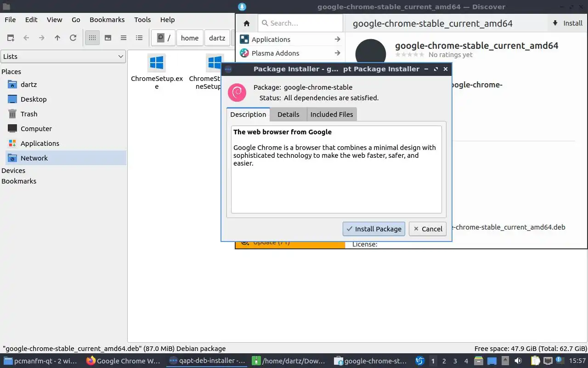Click the Install Package button
588x368 pixels.
click(374, 229)
